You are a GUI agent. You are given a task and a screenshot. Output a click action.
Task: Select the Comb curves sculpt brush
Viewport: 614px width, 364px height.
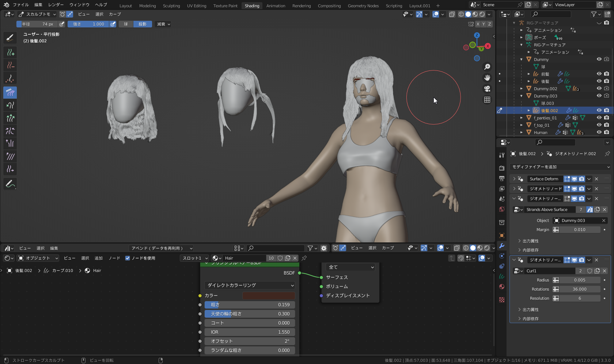click(10, 93)
